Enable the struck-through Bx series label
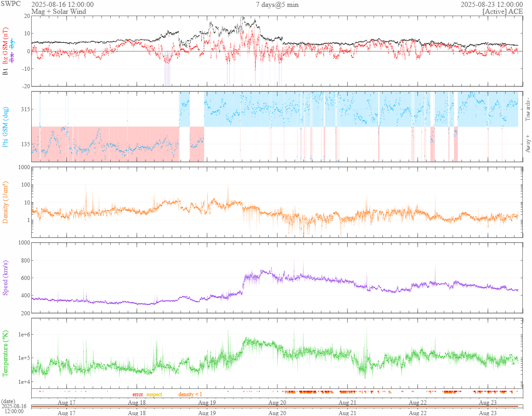This screenshot has height=416, width=532. click(x=12, y=58)
